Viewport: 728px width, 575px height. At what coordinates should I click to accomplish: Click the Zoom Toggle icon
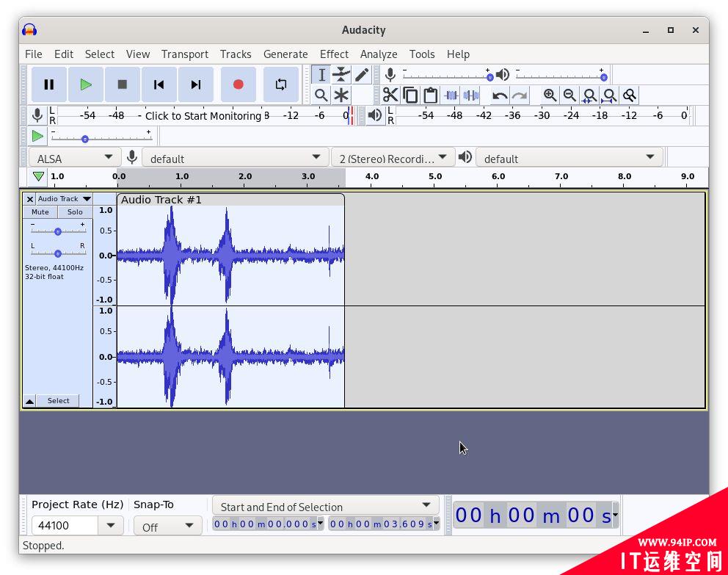[x=630, y=95]
